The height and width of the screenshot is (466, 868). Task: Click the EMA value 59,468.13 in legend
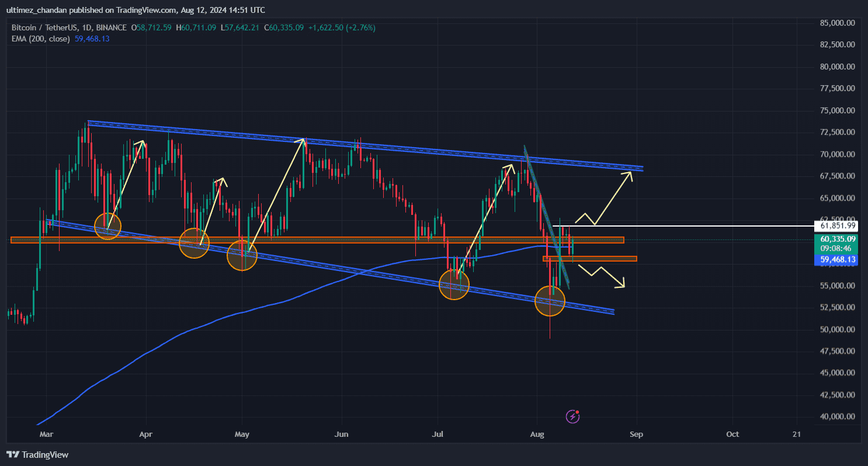(92, 39)
